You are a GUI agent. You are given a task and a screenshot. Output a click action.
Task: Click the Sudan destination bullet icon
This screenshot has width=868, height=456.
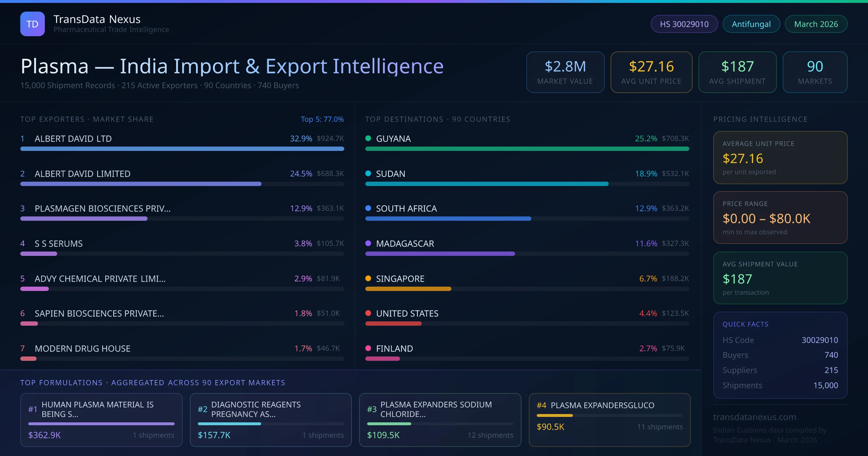tap(368, 173)
